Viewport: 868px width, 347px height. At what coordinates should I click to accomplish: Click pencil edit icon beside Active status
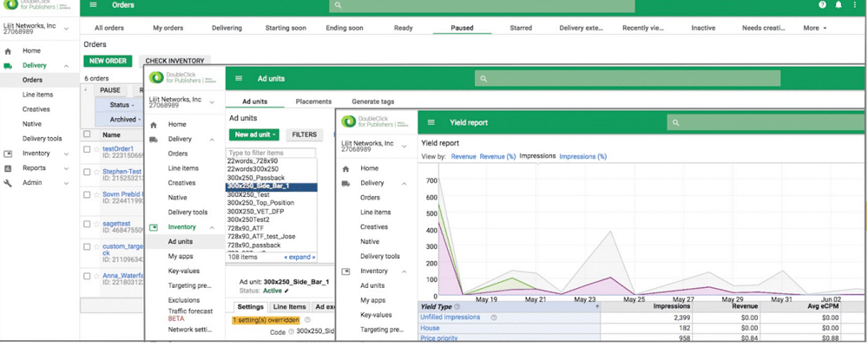[286, 291]
